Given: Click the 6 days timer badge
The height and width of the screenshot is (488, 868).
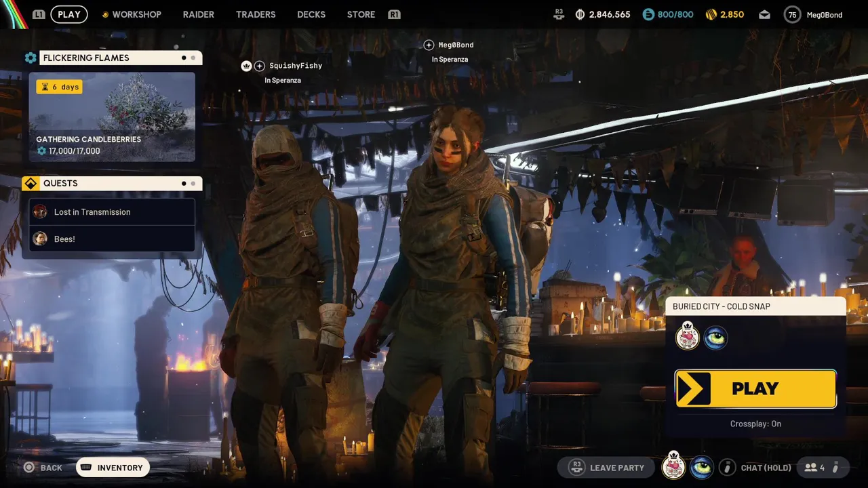Looking at the screenshot, I should pos(59,87).
